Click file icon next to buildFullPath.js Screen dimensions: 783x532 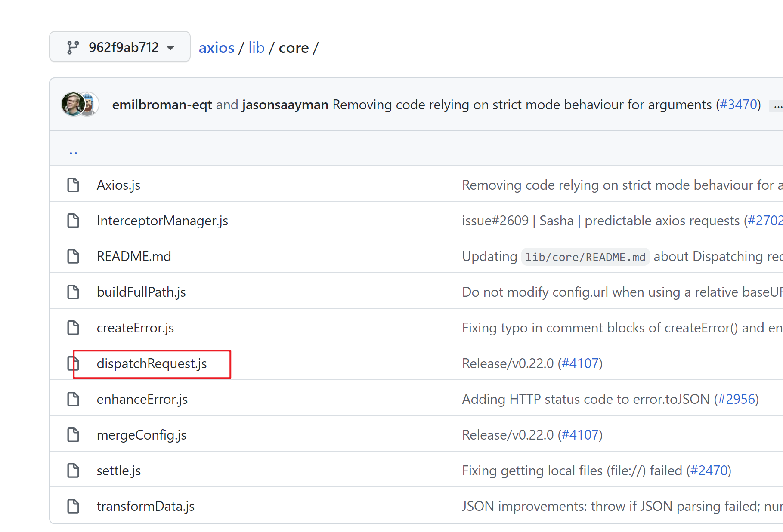tap(73, 292)
